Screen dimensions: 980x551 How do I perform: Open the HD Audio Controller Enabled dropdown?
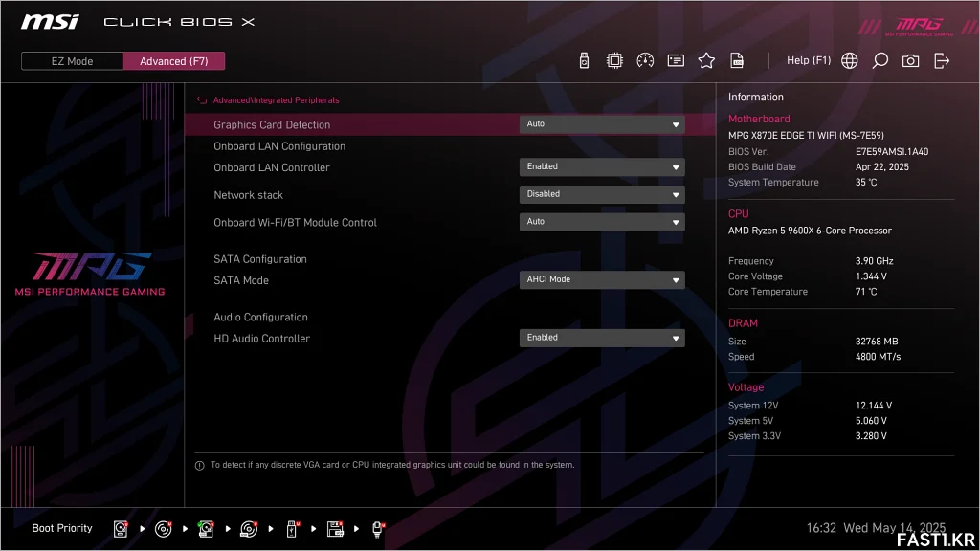click(602, 338)
